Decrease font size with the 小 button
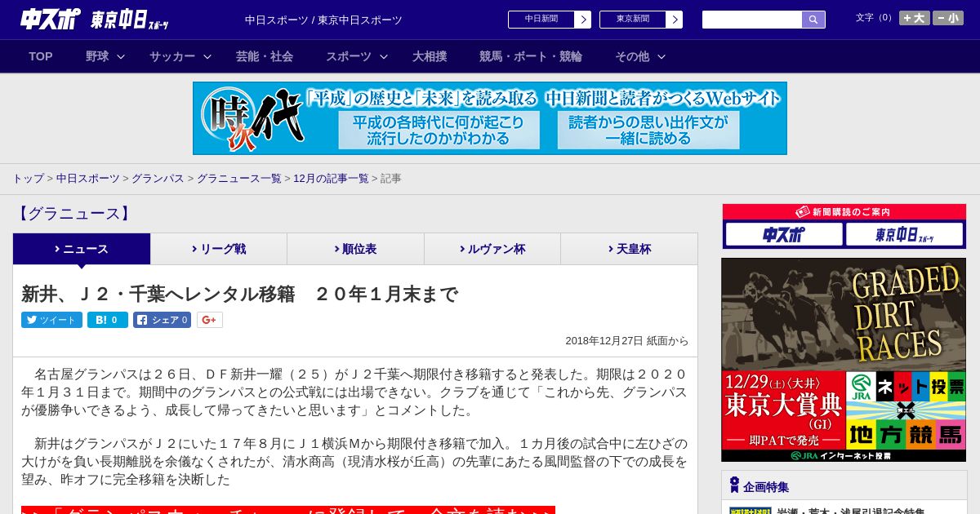The height and width of the screenshot is (514, 980). point(948,18)
